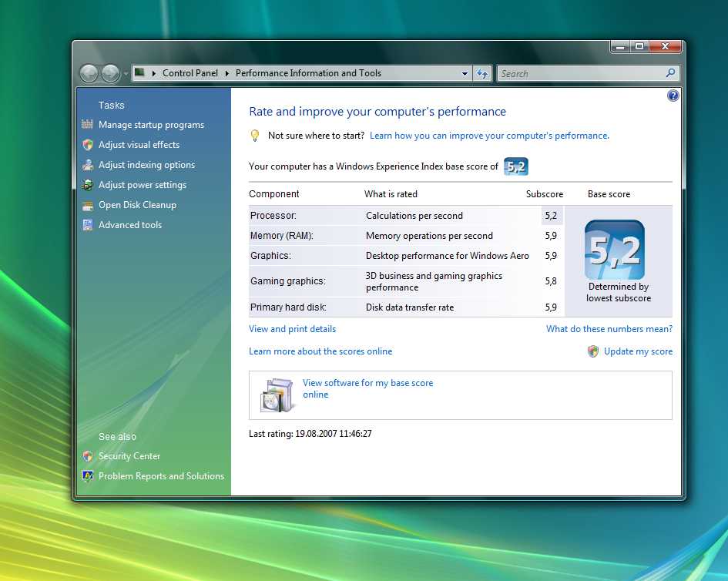The image size is (728, 581).
Task: Click the search magnifier icon
Action: [670, 73]
